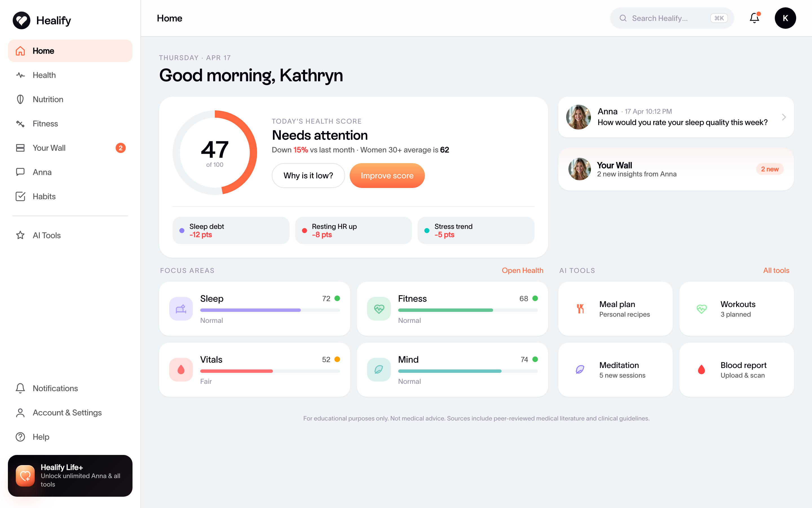Screen dimensions: 812x508
Task: Click the Fitness green progress bar
Action: (x=468, y=310)
